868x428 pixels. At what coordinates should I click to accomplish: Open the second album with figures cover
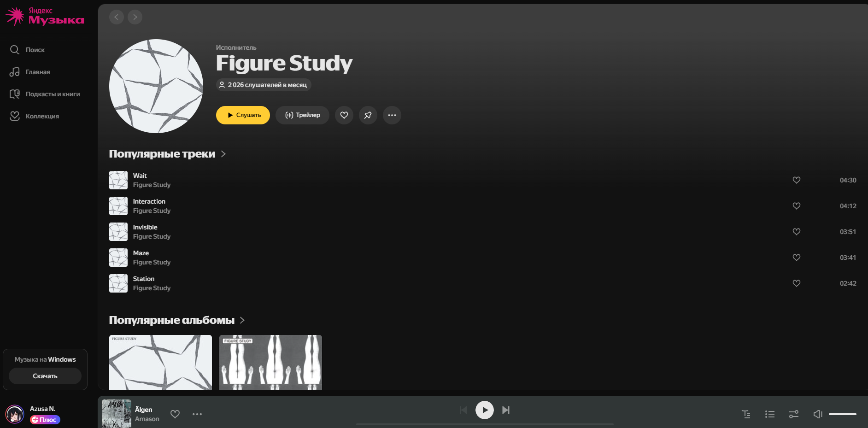coord(270,363)
